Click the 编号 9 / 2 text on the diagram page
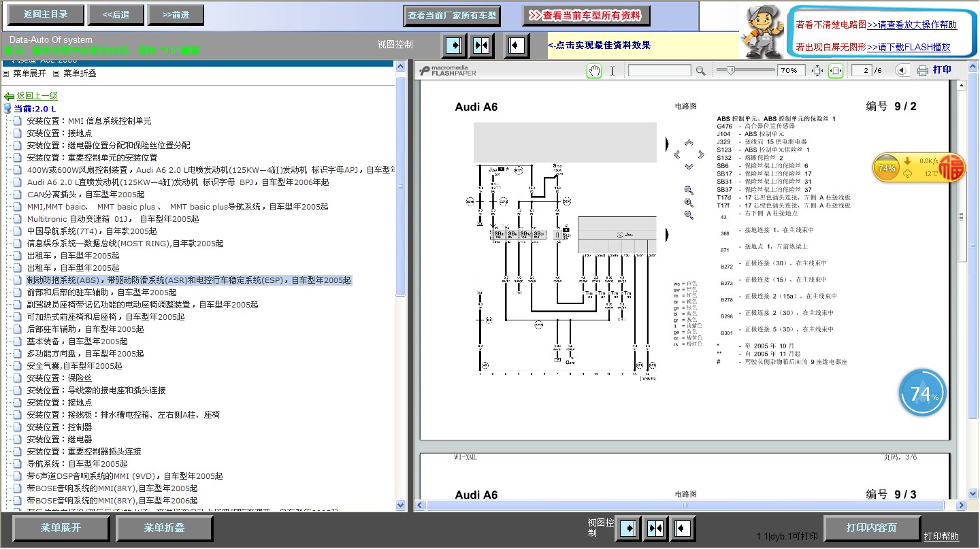Viewport: 980px width, 549px height. [x=892, y=107]
